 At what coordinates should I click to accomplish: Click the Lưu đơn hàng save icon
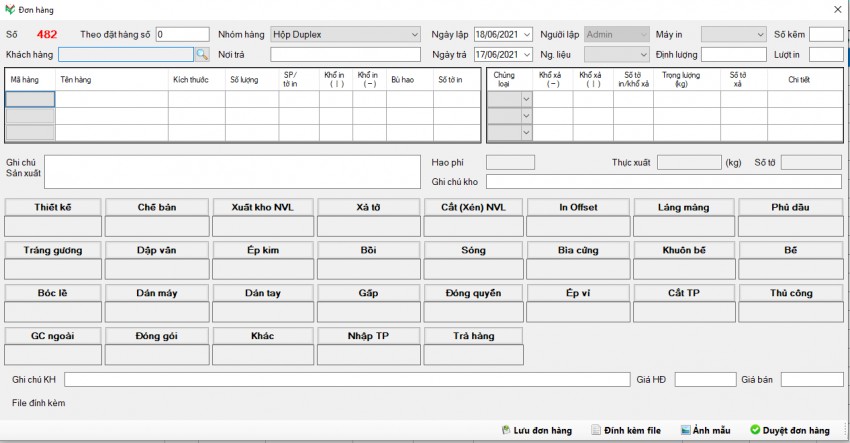(x=506, y=430)
